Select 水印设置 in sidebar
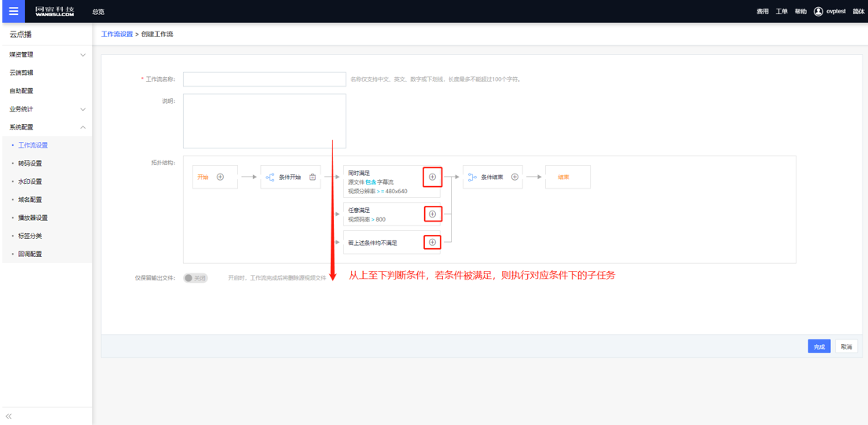Viewport: 868px width, 425px height. 31,181
